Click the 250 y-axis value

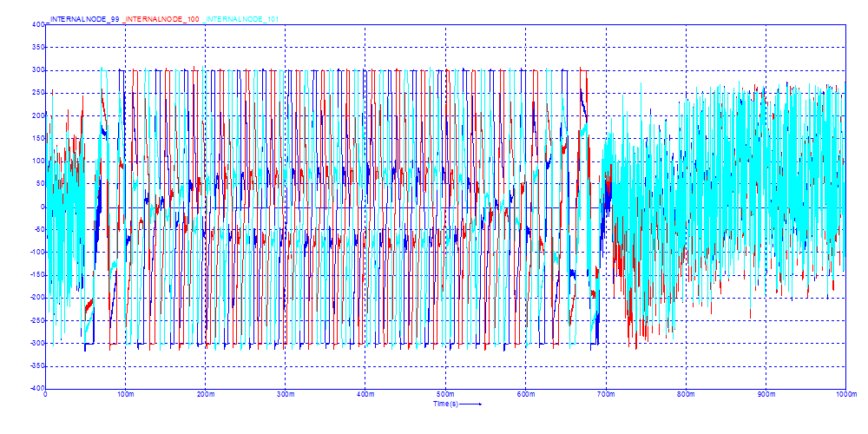click(x=37, y=93)
